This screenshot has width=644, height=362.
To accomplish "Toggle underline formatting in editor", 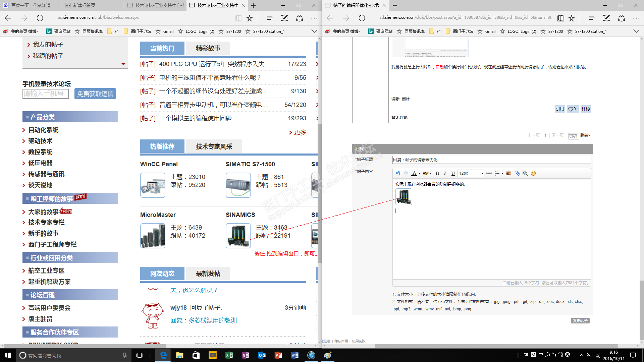I will 453,173.
